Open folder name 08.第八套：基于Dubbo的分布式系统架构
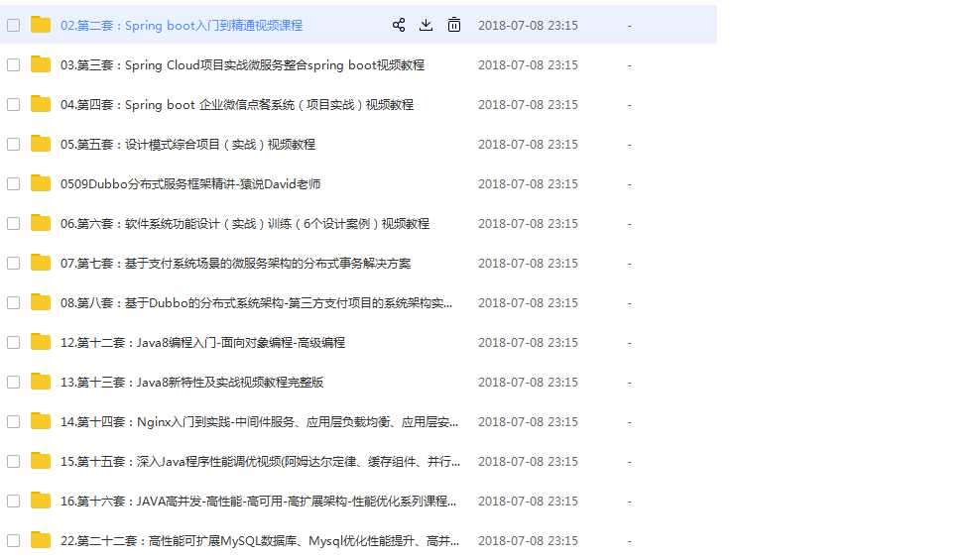 (x=256, y=303)
